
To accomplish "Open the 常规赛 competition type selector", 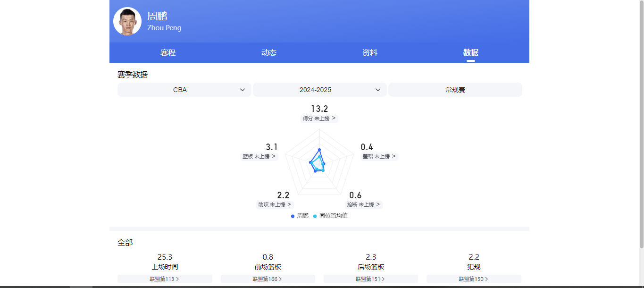I will point(455,90).
